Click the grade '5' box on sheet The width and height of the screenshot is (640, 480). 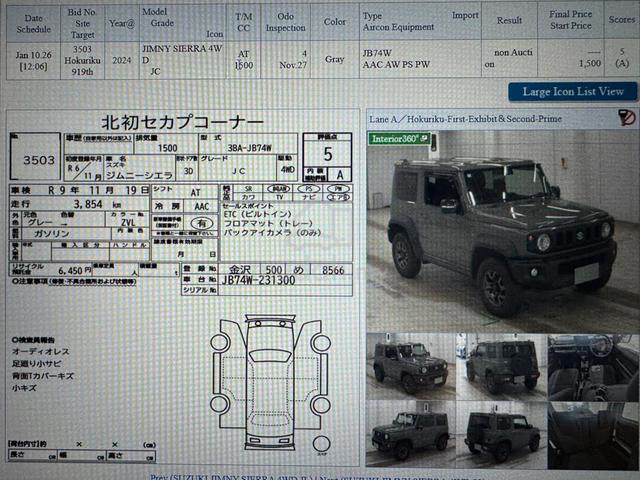tap(328, 154)
